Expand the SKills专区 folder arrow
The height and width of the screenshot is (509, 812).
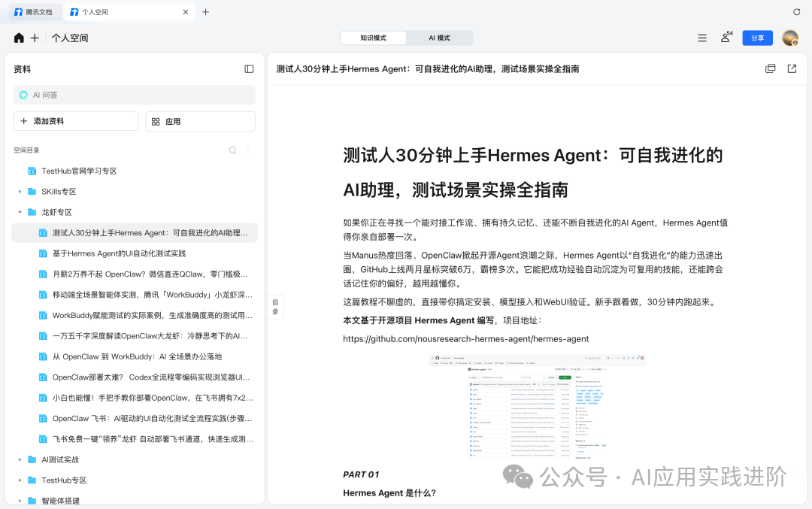tap(20, 192)
